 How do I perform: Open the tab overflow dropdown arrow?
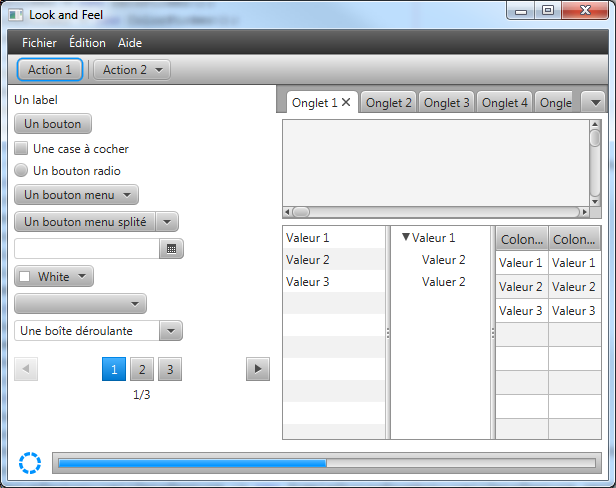(x=593, y=102)
